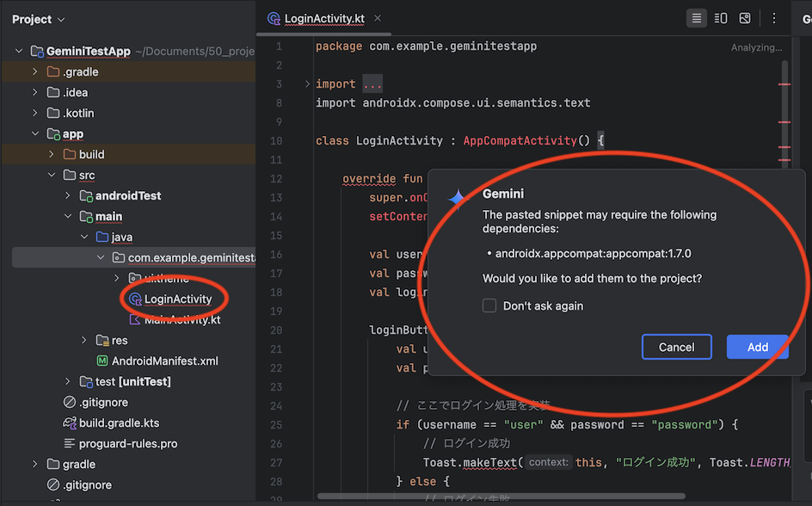The image size is (812, 506).
Task: Click Cancel in the Gemini dialog
Action: (x=676, y=347)
